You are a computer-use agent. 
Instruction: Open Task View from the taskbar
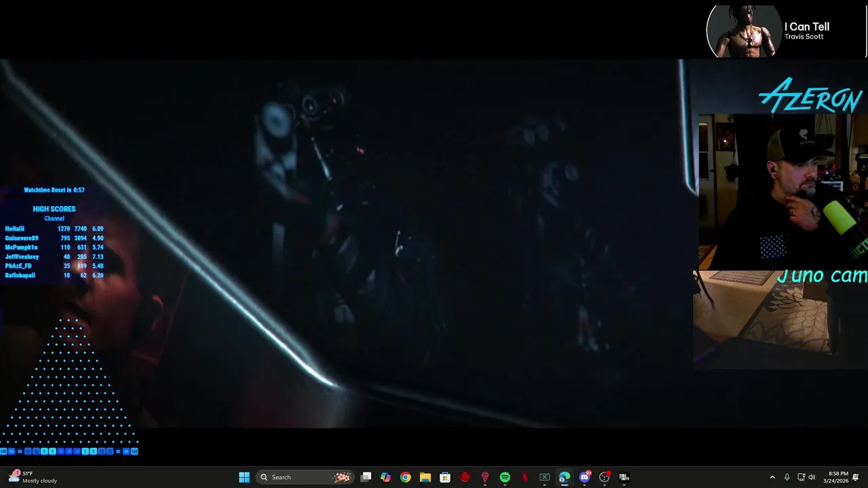[366, 477]
